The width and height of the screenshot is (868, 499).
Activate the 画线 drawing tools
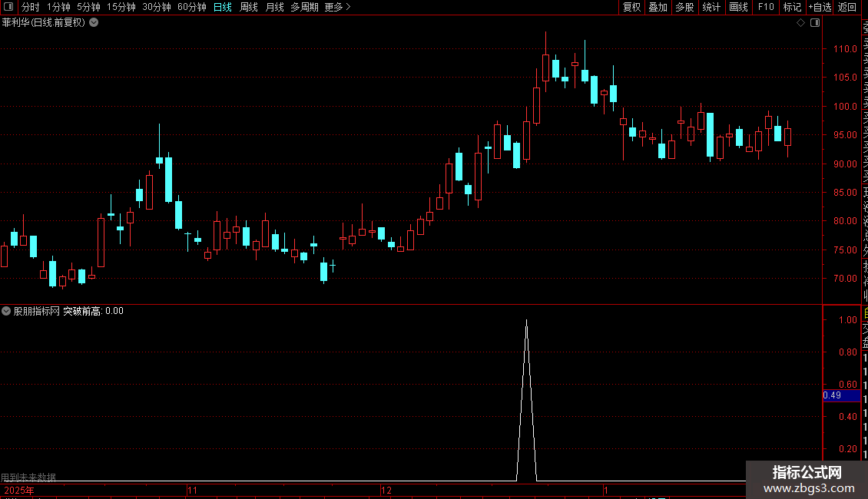[738, 7]
